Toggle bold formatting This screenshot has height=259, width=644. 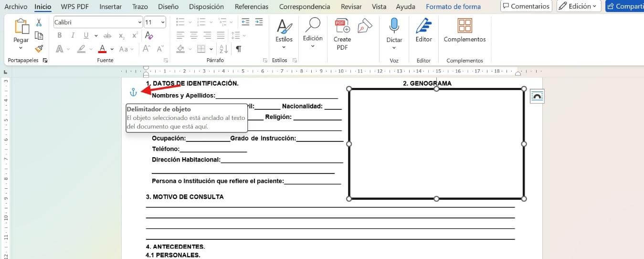pos(60,35)
